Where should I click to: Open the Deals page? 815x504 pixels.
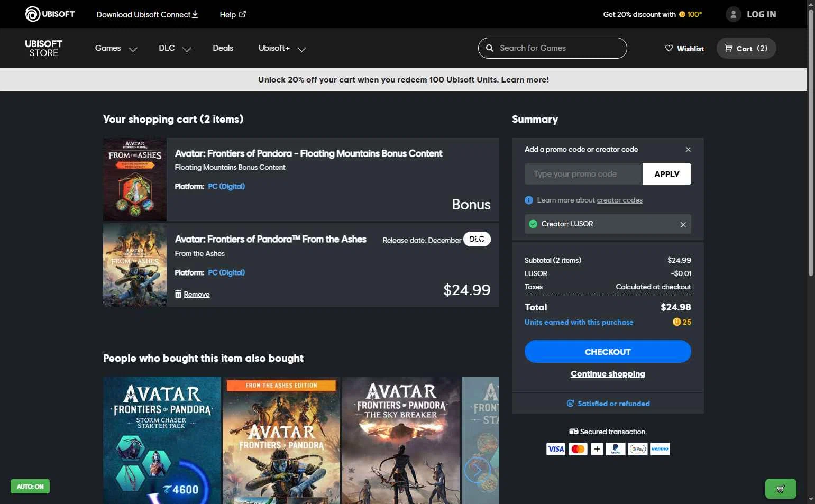[x=223, y=48]
